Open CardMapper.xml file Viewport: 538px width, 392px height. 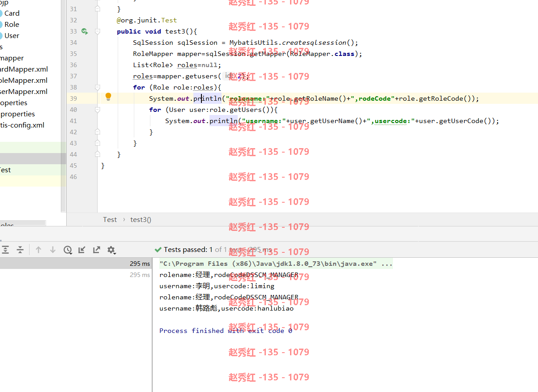[x=24, y=69]
